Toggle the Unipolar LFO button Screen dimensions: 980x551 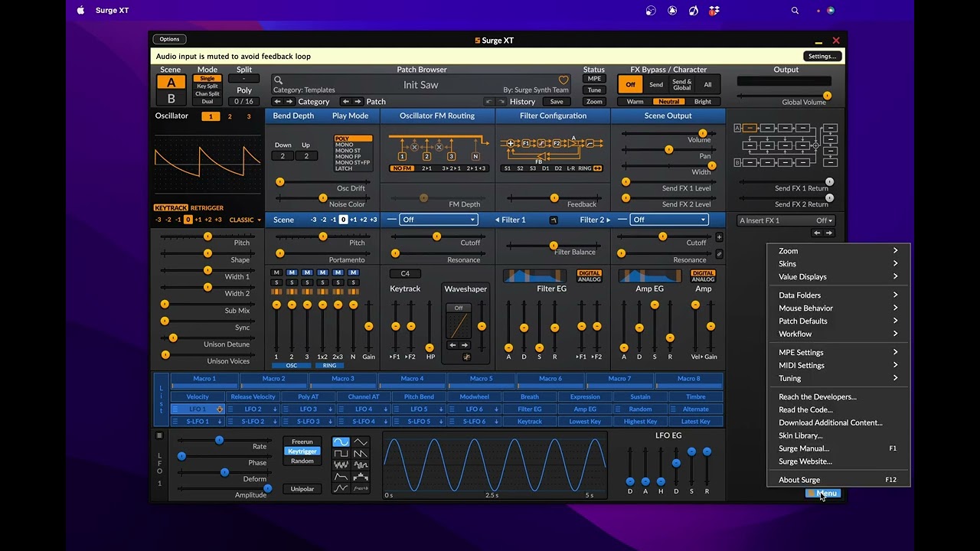(302, 489)
